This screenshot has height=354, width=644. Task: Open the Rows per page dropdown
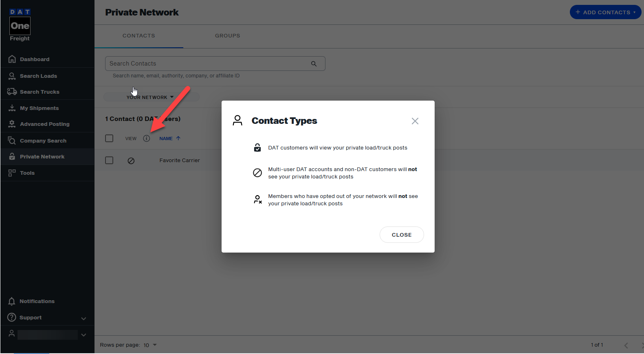pos(150,345)
